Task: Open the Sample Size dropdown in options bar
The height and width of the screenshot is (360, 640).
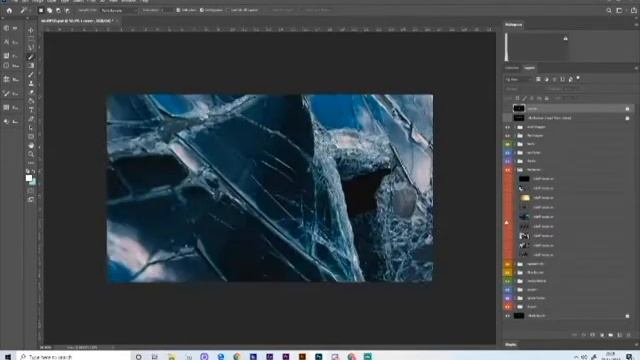Action: [118, 11]
